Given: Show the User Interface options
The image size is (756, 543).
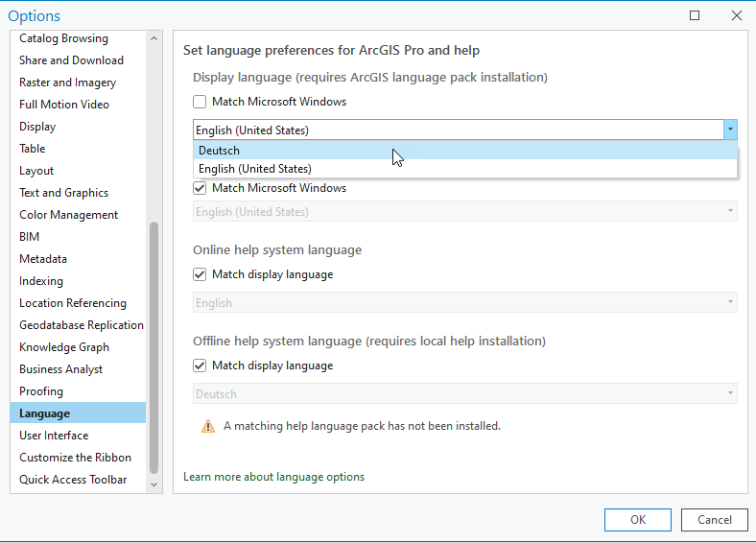Looking at the screenshot, I should click(78, 436).
